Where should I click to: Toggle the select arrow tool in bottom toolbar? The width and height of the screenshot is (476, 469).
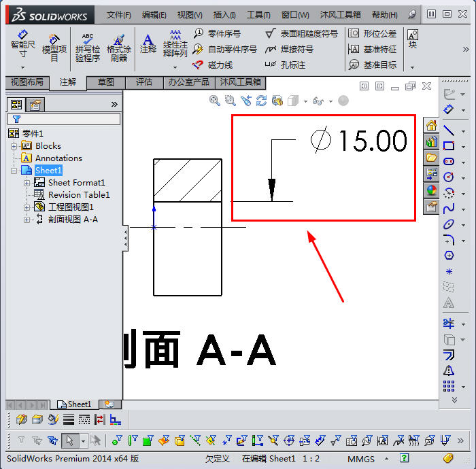coord(69,440)
